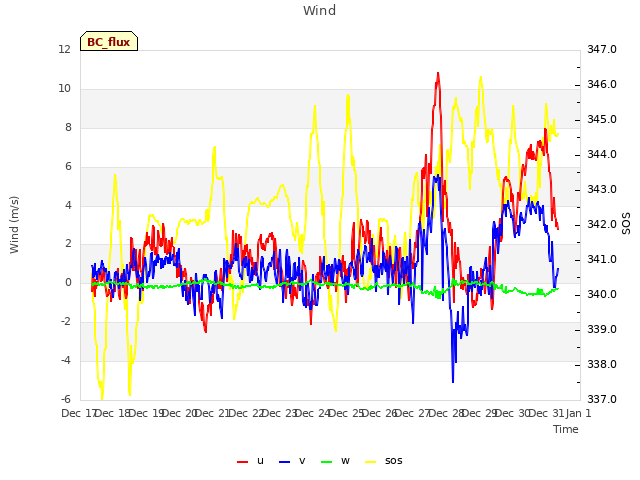This screenshot has height=480, width=640.
Task: Toggle the red 'u' legend swatch
Action: point(242,462)
